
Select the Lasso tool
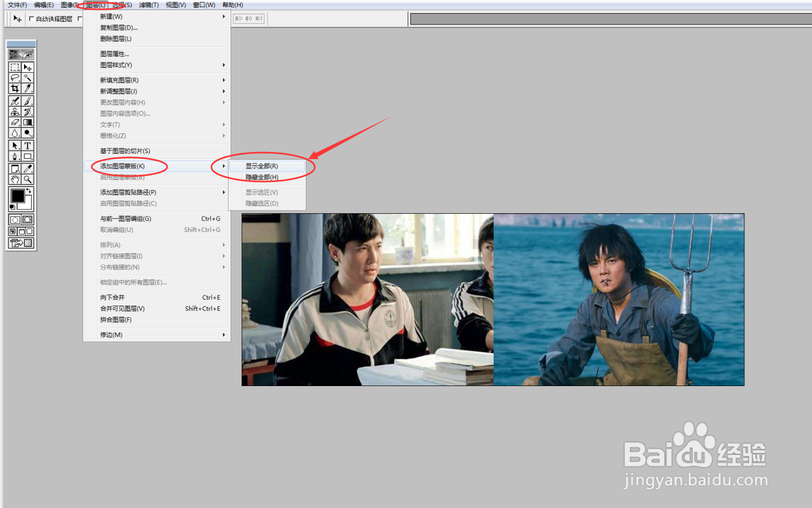[15, 78]
